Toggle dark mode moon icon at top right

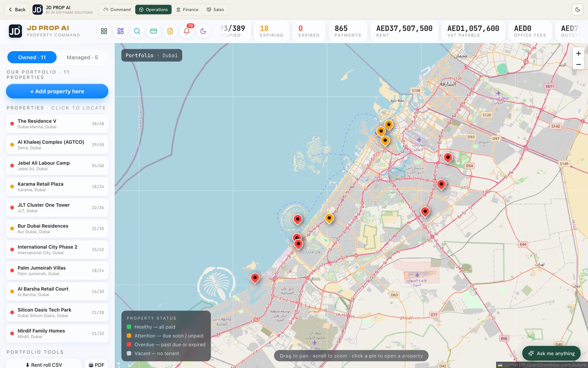tap(578, 10)
